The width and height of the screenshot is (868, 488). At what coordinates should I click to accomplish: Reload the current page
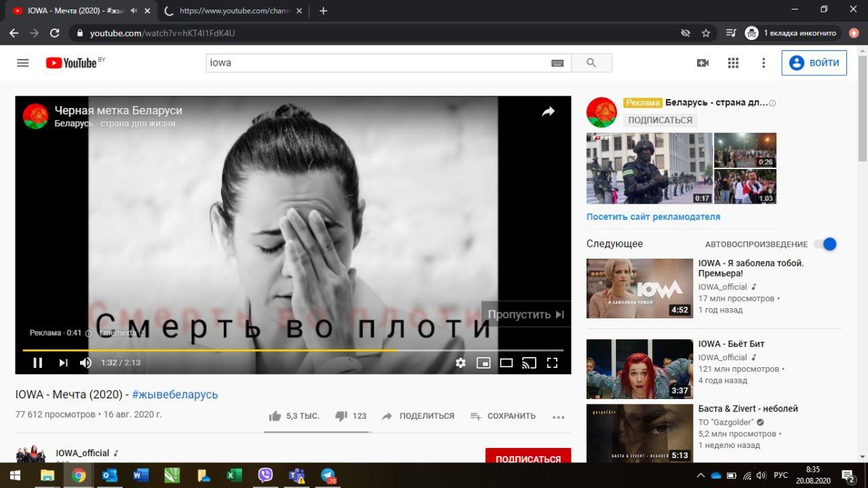click(55, 33)
